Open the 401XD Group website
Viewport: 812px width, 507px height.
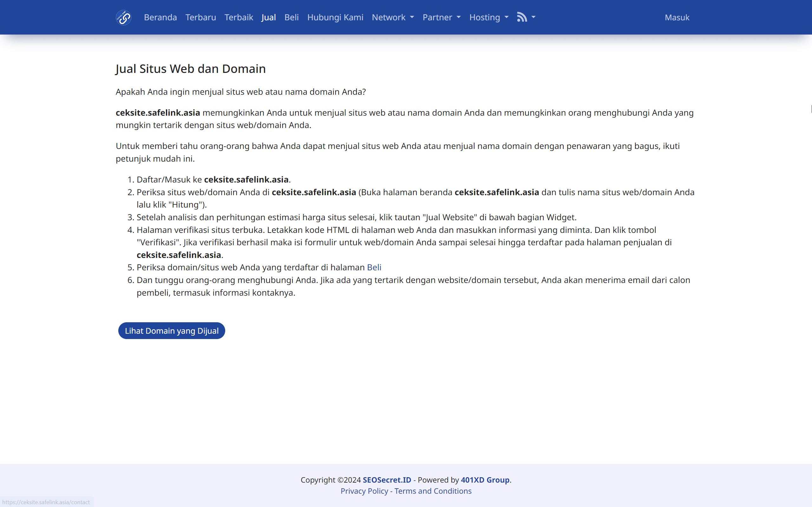pyautogui.click(x=485, y=479)
